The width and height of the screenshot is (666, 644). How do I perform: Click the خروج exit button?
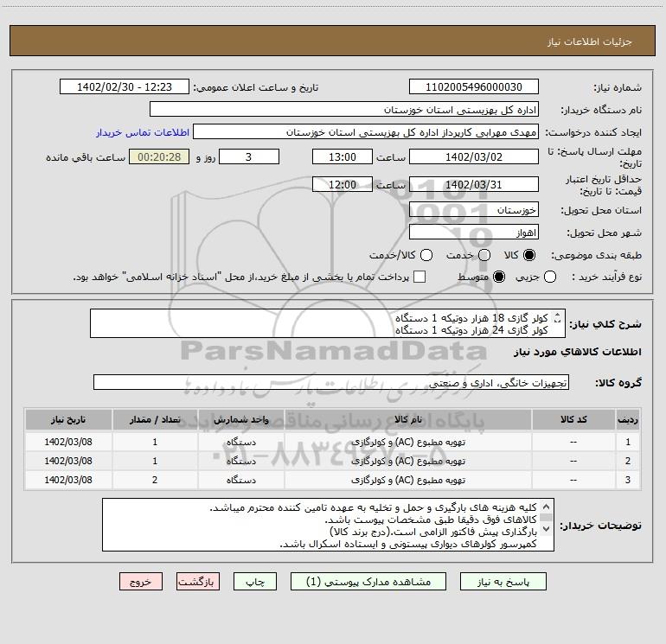(141, 582)
